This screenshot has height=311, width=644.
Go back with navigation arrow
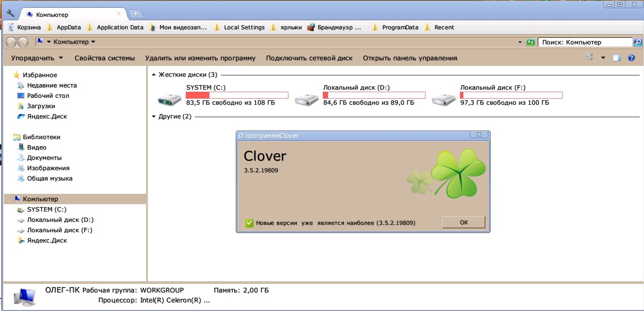[x=12, y=42]
